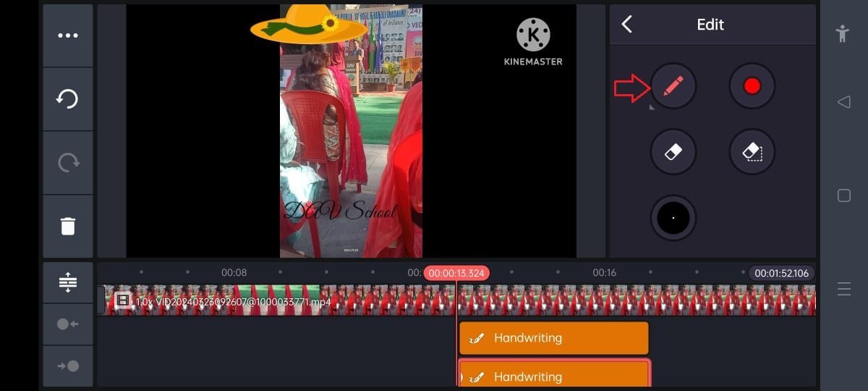Open the three-dots more options menu

tap(68, 35)
